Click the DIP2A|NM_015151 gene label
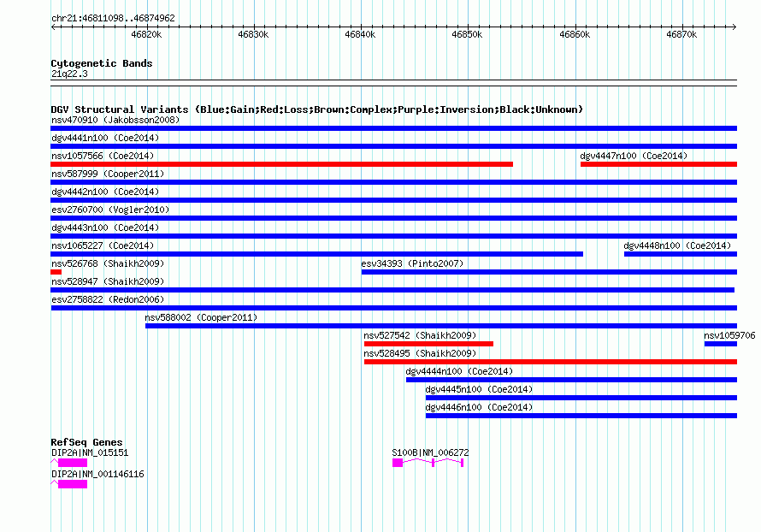The image size is (761, 532). 90,452
